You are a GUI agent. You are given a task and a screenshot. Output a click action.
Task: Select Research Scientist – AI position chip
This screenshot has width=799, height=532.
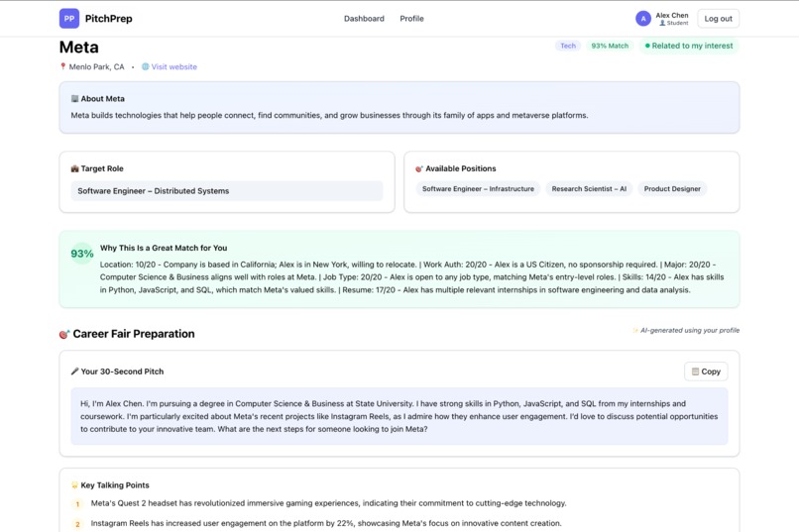click(x=589, y=189)
